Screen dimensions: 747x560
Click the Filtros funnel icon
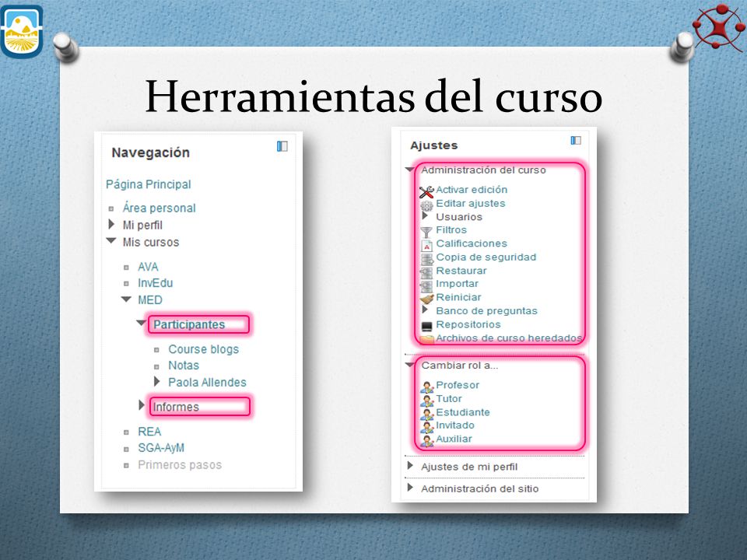tap(426, 232)
